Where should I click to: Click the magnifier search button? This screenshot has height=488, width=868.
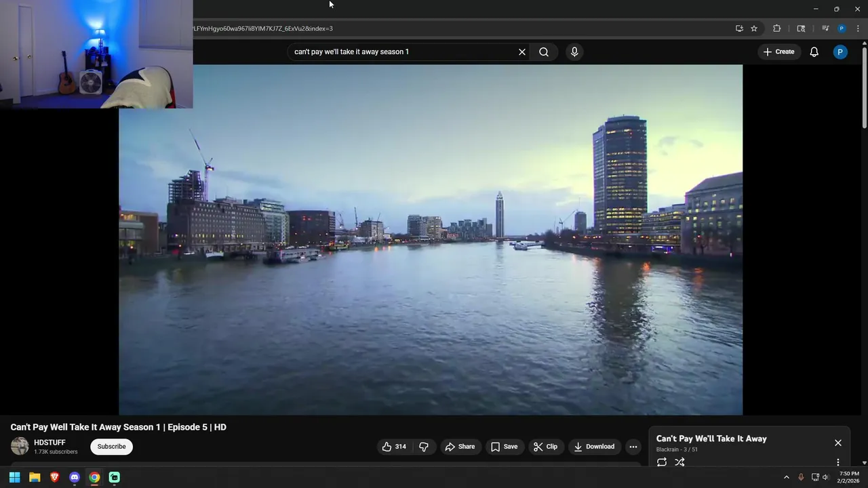(544, 52)
